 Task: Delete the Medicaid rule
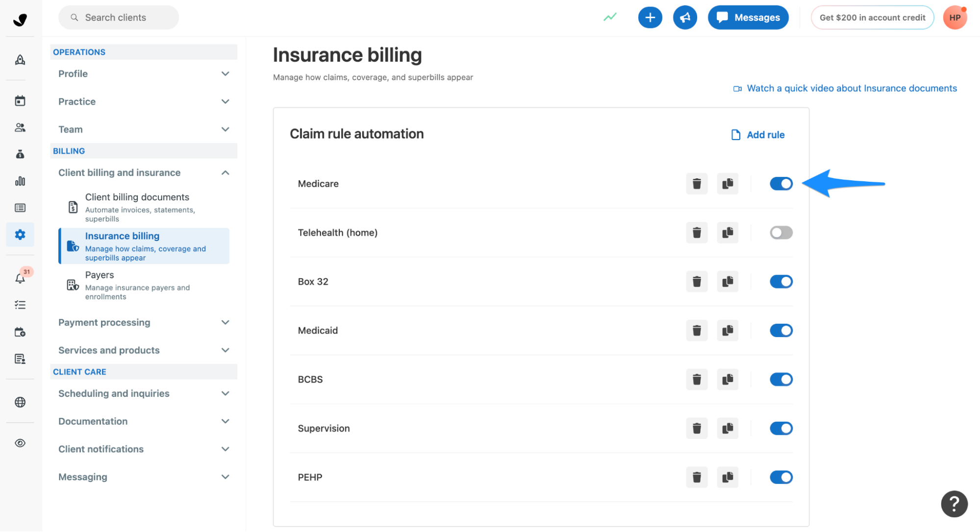click(x=696, y=331)
